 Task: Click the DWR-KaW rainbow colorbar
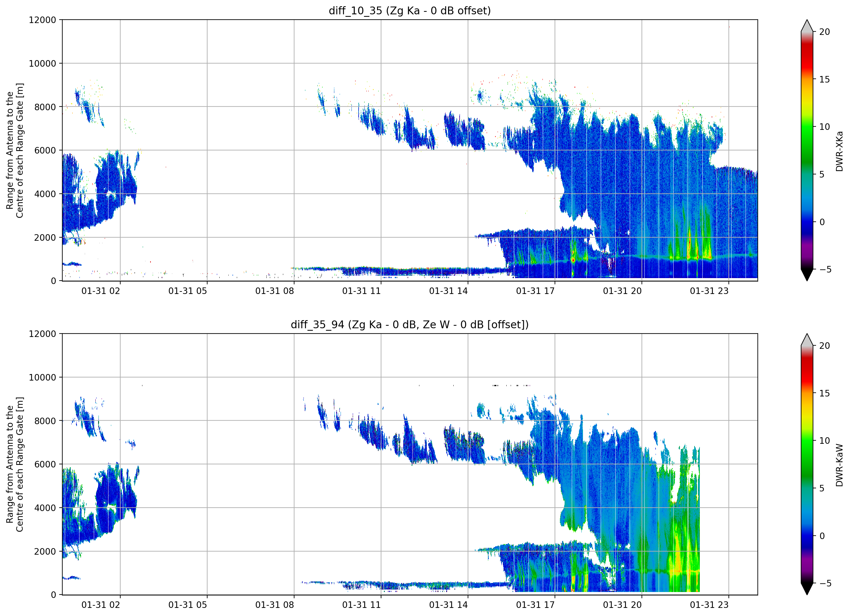tap(807, 464)
